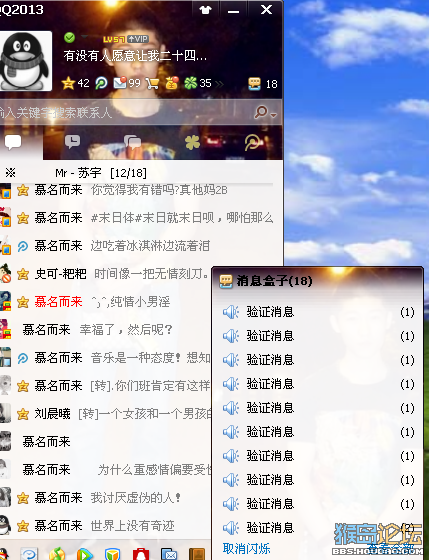Click Weibo icon on 边吃着冰淇淋边流着泪 row
The image size is (429, 560).
(x=23, y=246)
